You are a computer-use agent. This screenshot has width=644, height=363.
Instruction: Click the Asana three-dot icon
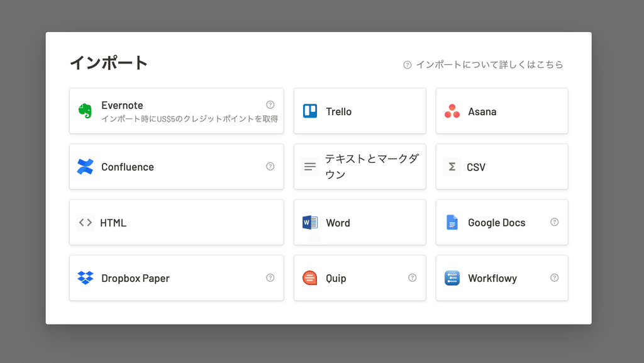452,111
